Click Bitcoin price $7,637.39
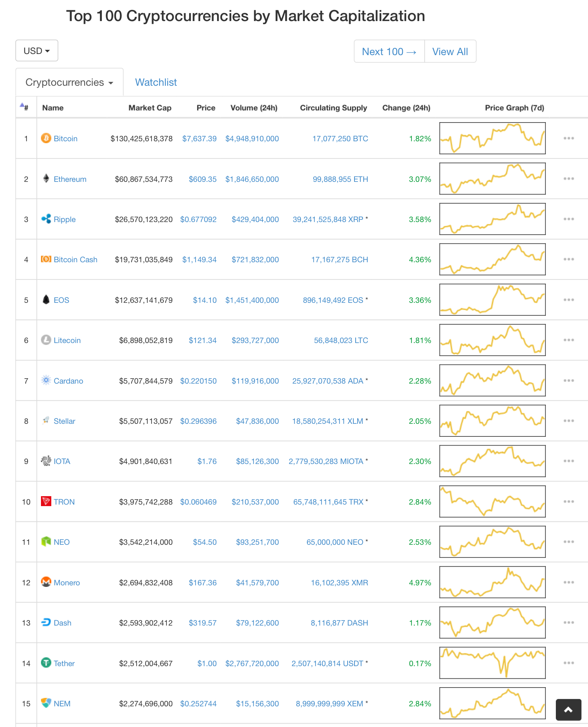The width and height of the screenshot is (588, 727). pyautogui.click(x=199, y=139)
